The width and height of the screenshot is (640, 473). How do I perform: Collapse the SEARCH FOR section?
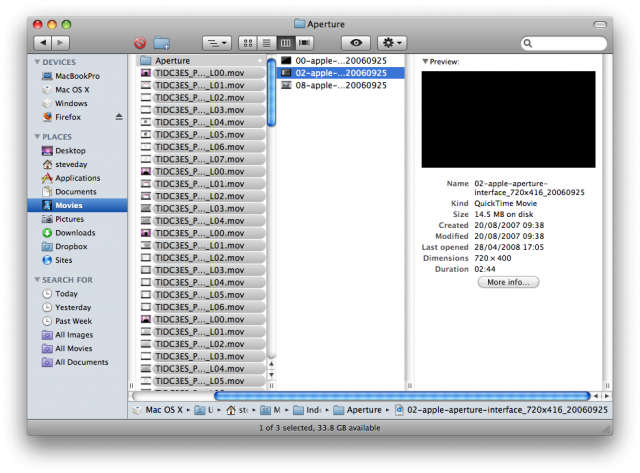click(x=37, y=280)
